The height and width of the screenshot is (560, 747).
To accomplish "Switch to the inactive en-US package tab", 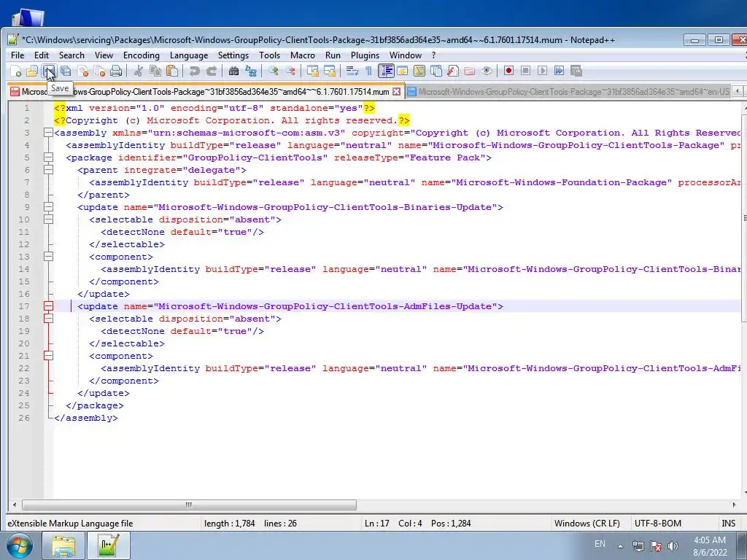I will click(569, 91).
